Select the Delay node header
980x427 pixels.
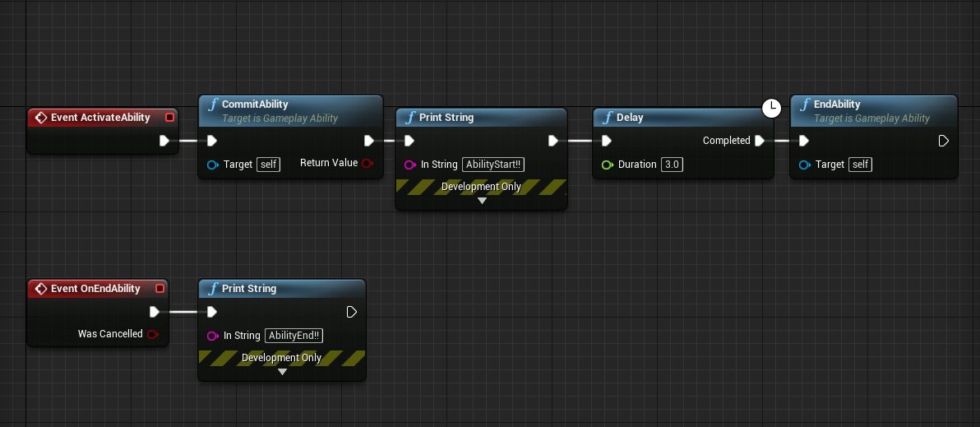pos(682,118)
